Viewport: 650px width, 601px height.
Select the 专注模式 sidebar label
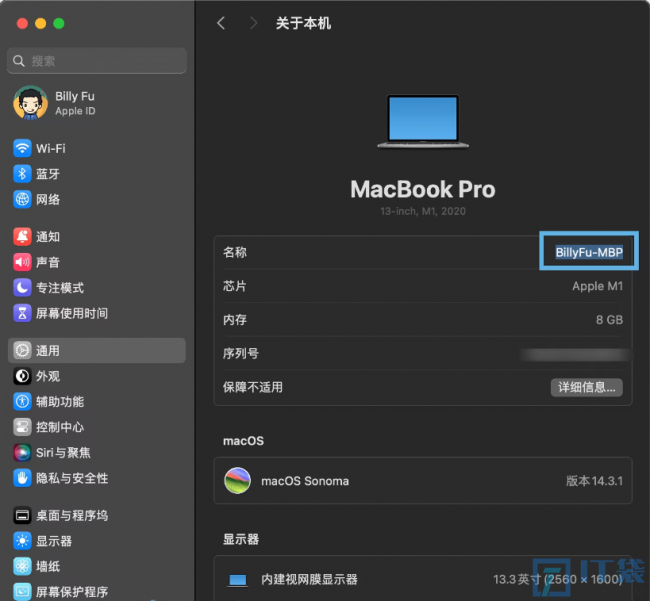tap(60, 288)
